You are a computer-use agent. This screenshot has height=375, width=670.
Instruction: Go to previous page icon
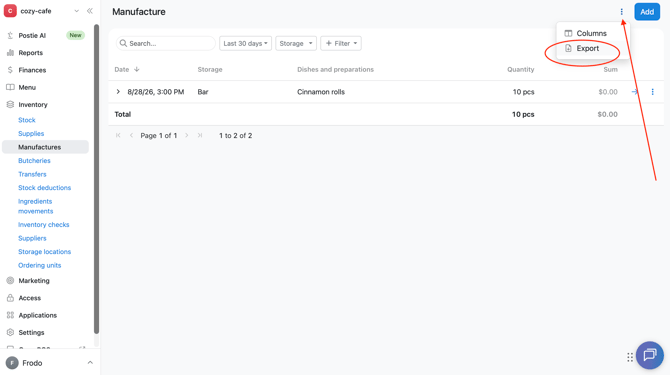pyautogui.click(x=131, y=135)
